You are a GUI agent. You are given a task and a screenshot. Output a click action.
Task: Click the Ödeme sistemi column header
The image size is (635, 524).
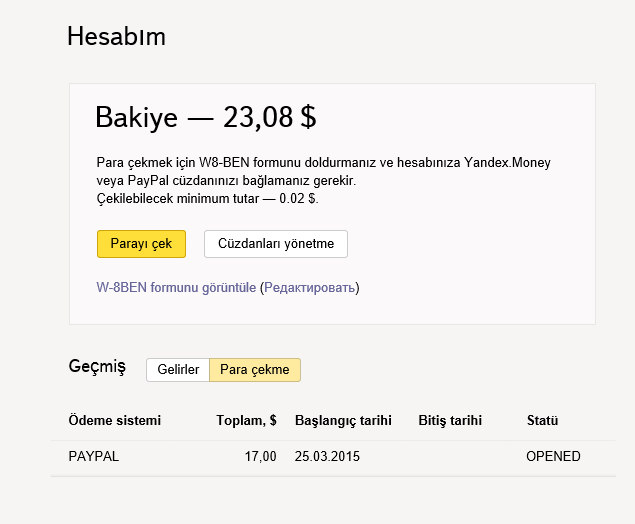(114, 420)
